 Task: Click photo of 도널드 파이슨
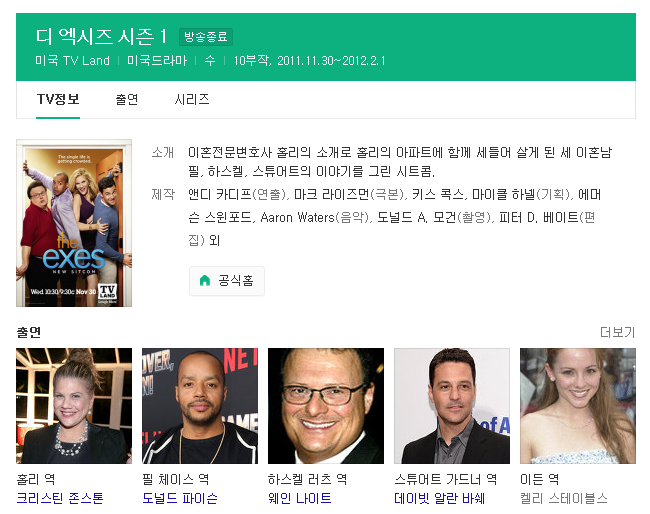(200, 406)
